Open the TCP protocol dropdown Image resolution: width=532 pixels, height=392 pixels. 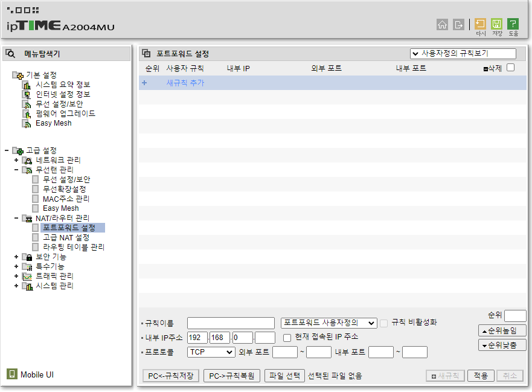211,352
